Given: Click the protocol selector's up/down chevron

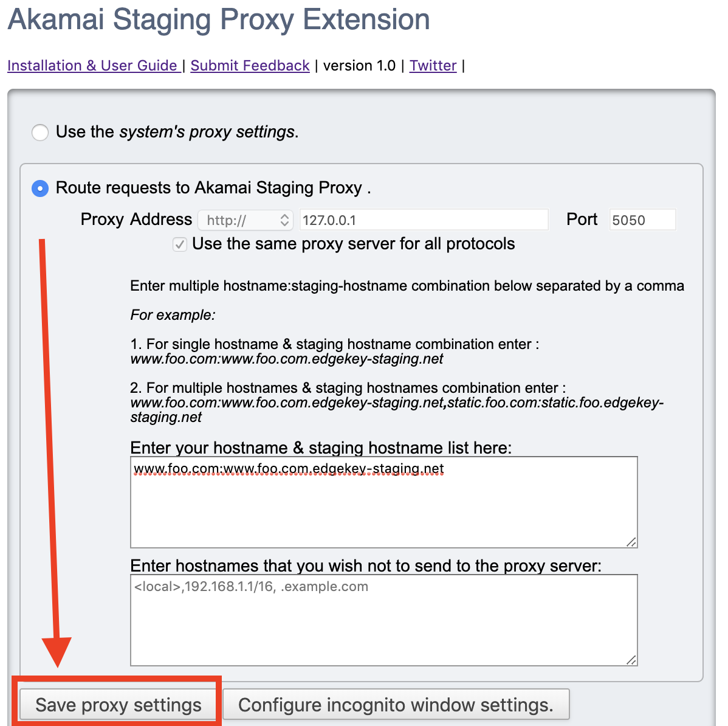Looking at the screenshot, I should 283,220.
